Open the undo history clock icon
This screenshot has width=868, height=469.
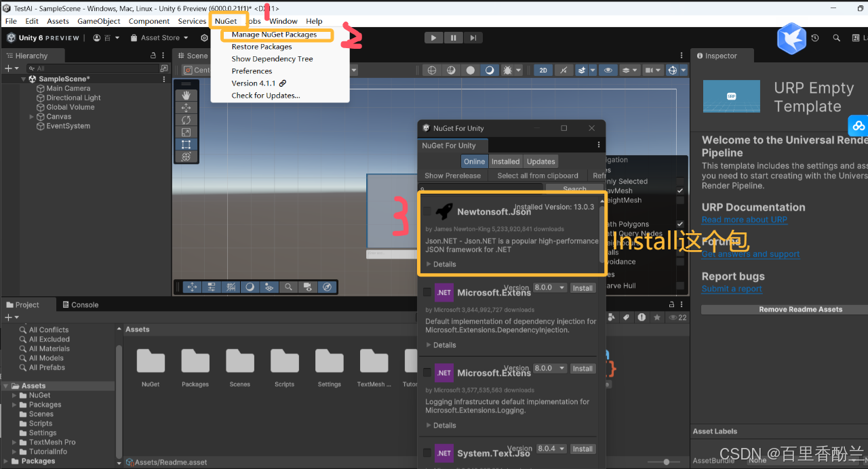click(x=815, y=38)
